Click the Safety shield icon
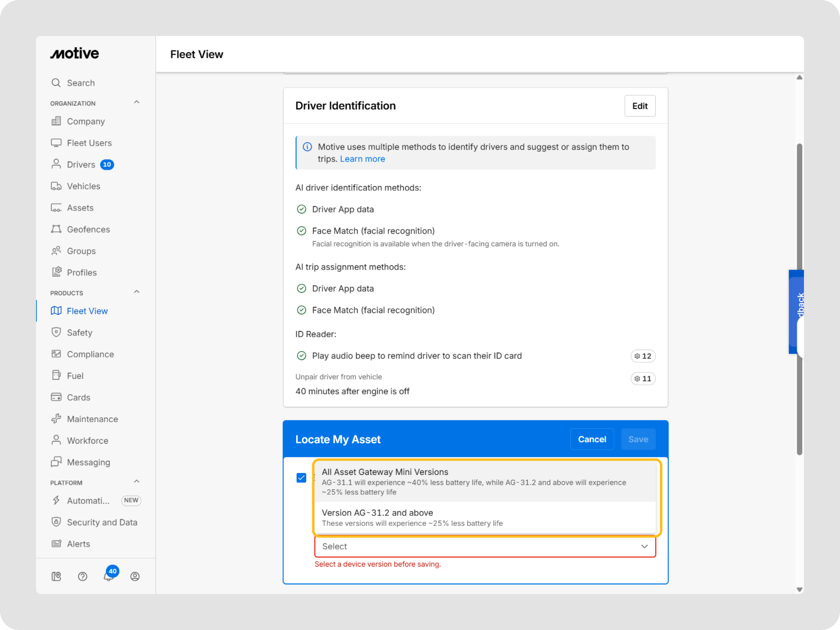 tap(56, 332)
